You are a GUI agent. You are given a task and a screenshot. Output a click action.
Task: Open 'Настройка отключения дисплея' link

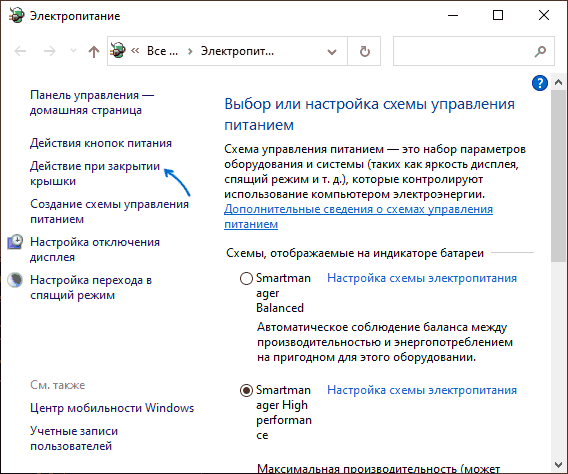click(x=95, y=249)
